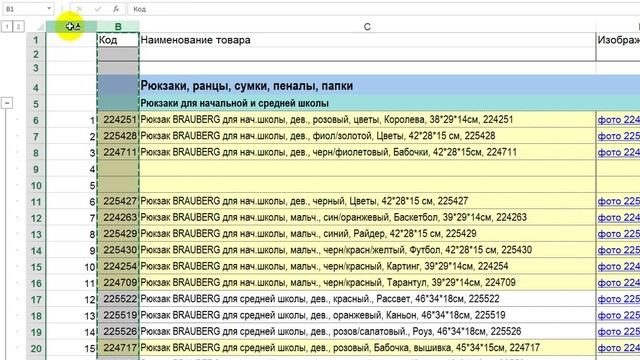Select code cell 224711
Viewport: 640px width, 360px height.
(118, 152)
